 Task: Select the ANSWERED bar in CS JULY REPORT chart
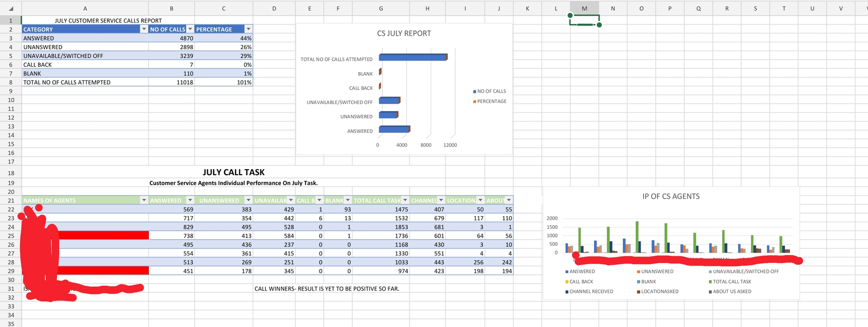pyautogui.click(x=394, y=129)
